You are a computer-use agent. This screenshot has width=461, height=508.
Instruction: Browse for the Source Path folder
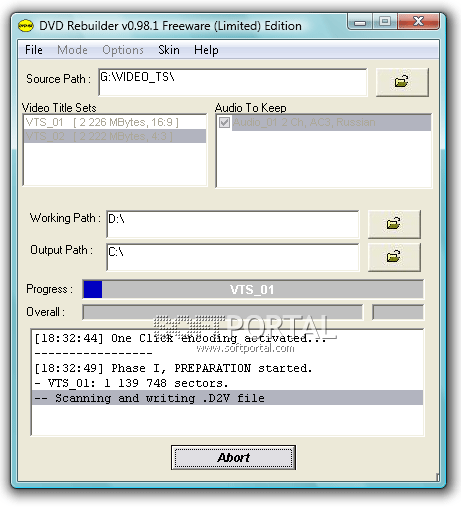402,82
